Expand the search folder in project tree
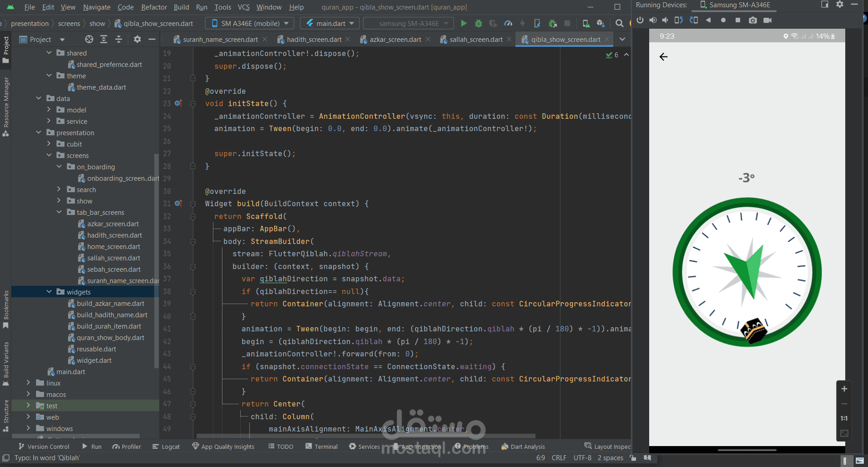 pyautogui.click(x=59, y=189)
